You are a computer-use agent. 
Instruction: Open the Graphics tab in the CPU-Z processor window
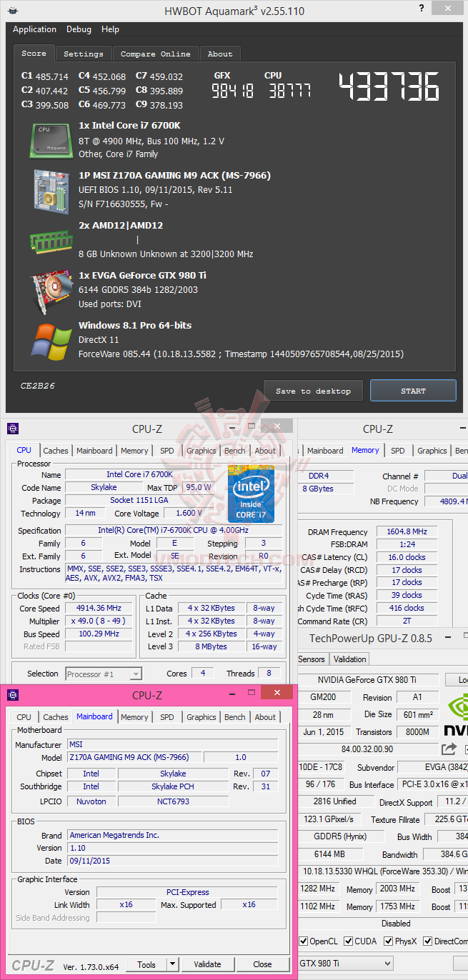[x=201, y=451]
